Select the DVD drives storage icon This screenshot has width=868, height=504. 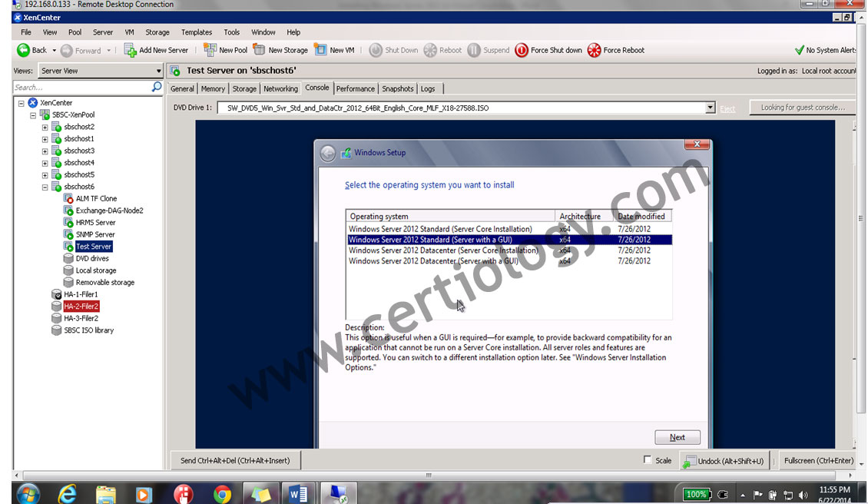68,258
